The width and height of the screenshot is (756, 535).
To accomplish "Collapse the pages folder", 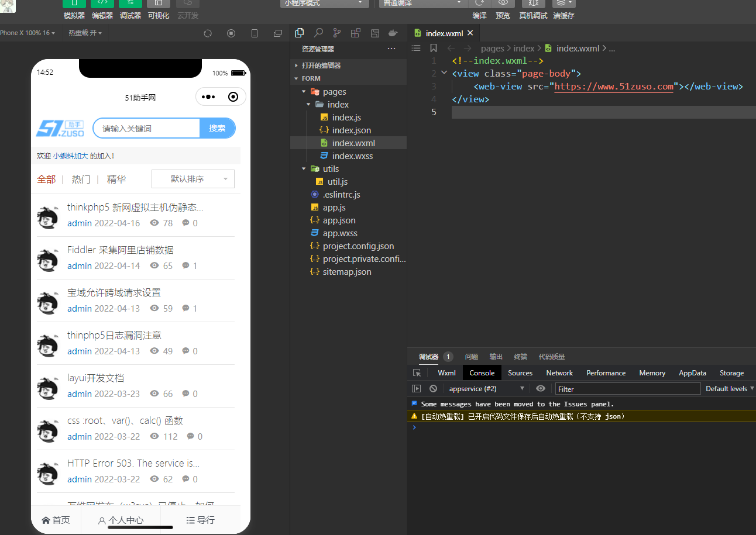I will [x=348, y=92].
